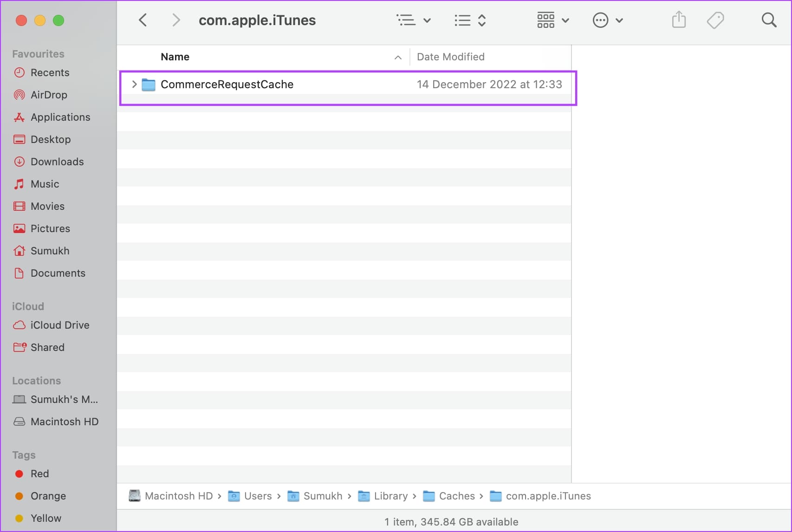Open the ellipsis action menu

point(607,20)
